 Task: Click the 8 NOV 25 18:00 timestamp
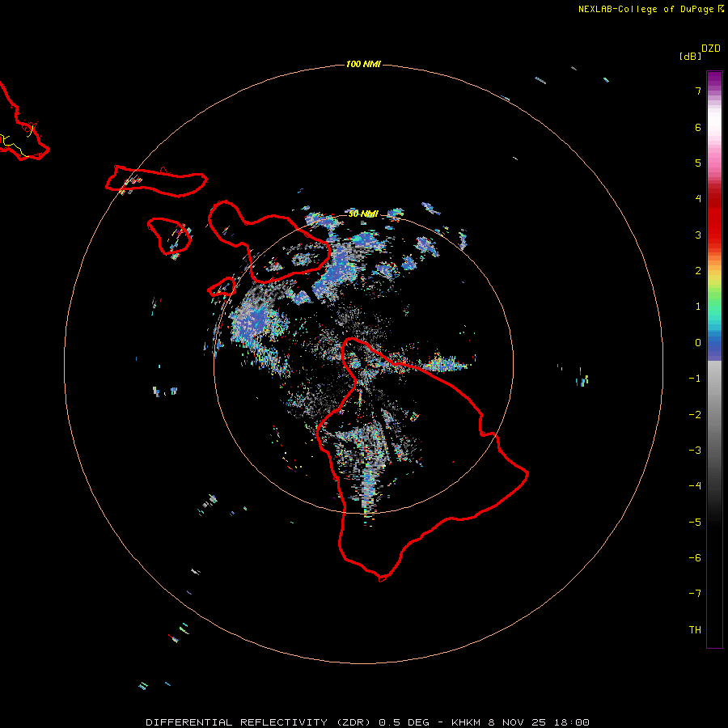pyautogui.click(x=539, y=722)
